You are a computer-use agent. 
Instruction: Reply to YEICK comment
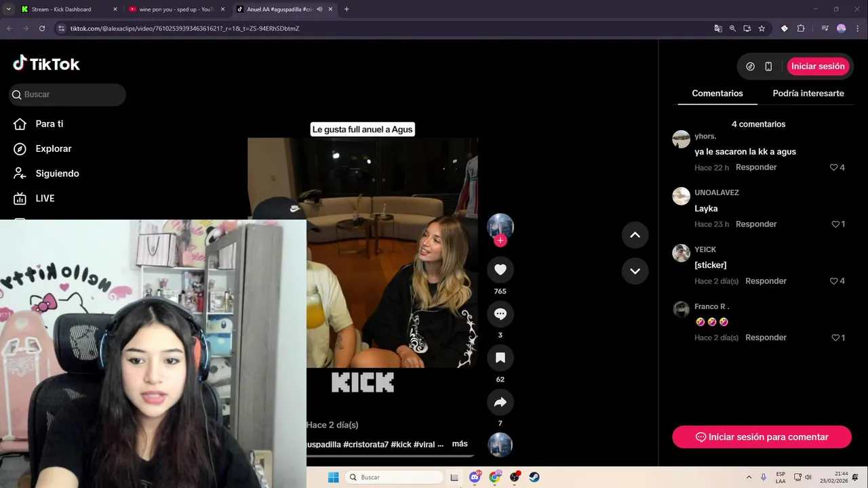click(x=766, y=281)
